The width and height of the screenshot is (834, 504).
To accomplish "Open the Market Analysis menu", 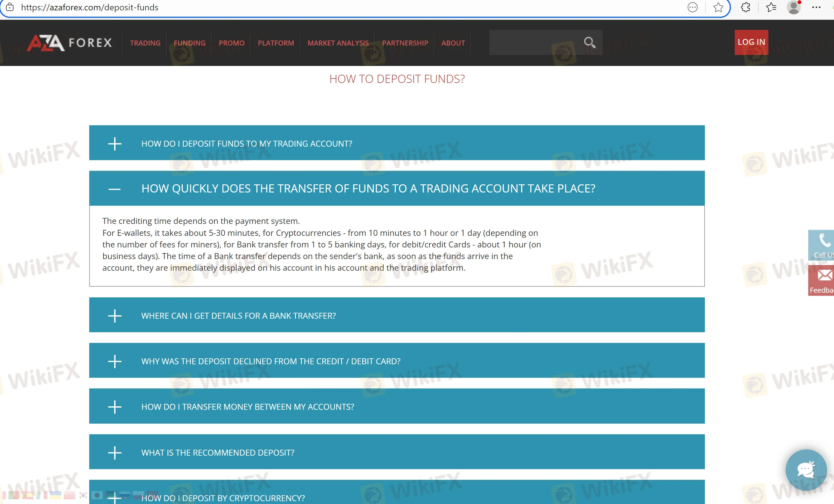I will pos(338,43).
